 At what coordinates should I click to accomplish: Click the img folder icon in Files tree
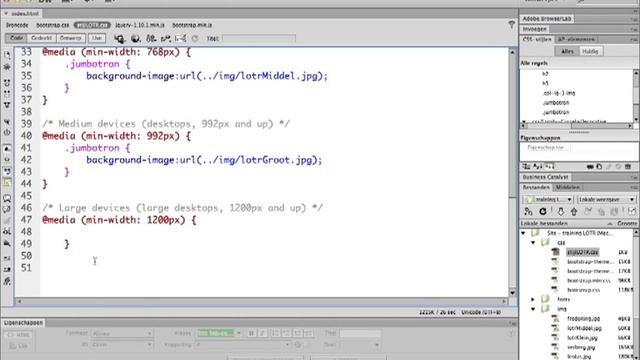point(545,309)
